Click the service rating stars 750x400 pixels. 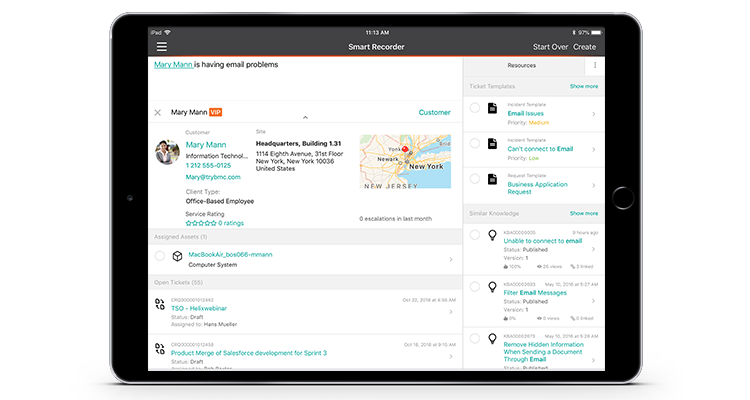pos(203,223)
